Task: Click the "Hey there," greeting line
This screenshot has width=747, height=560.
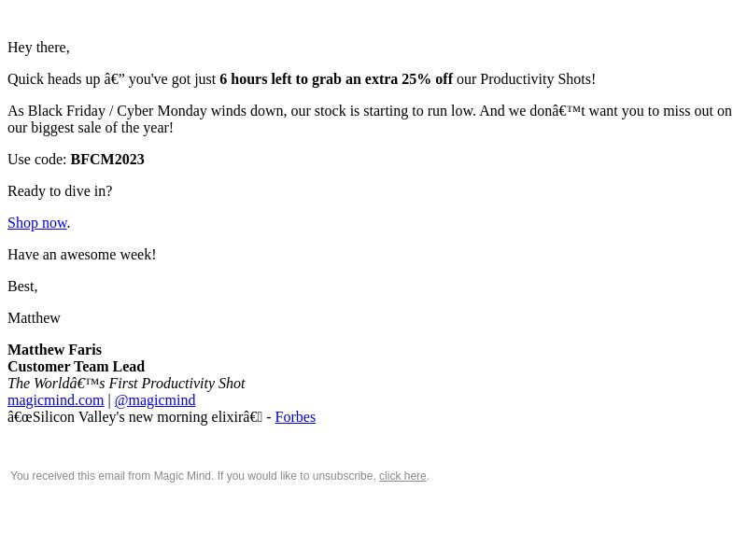Action: tap(38, 48)
